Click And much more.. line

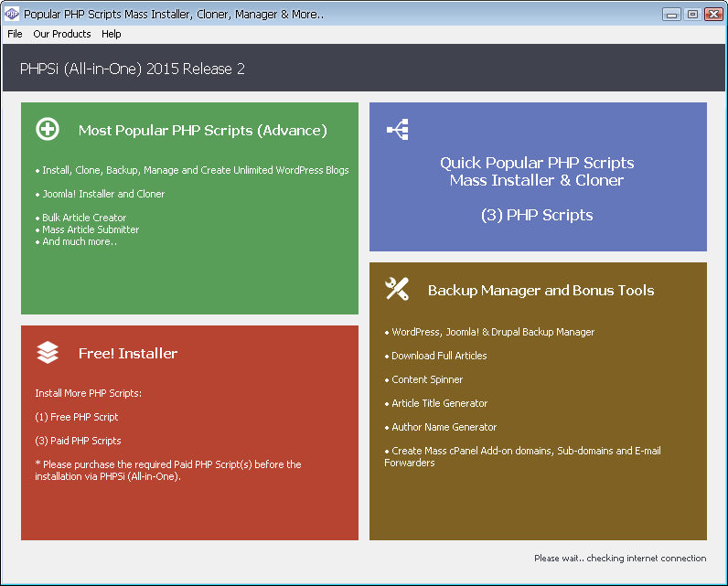point(76,241)
